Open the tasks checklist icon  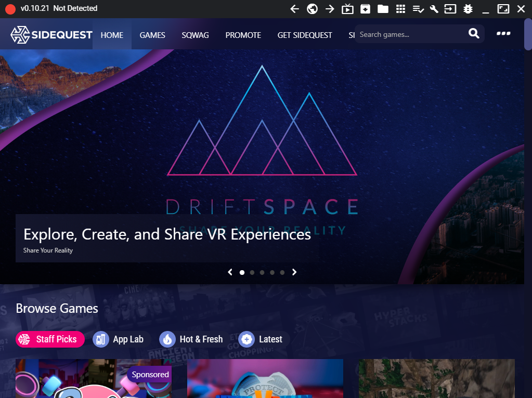(x=418, y=9)
